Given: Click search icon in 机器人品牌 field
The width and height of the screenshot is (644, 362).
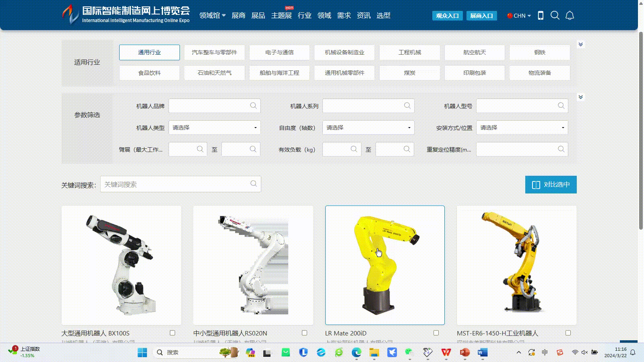Looking at the screenshot, I should click(x=253, y=106).
